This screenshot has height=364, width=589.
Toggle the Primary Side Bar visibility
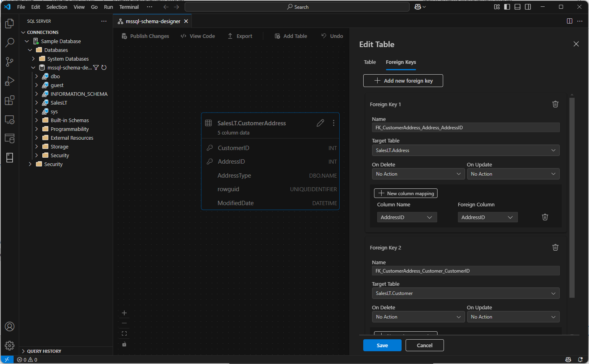[507, 7]
